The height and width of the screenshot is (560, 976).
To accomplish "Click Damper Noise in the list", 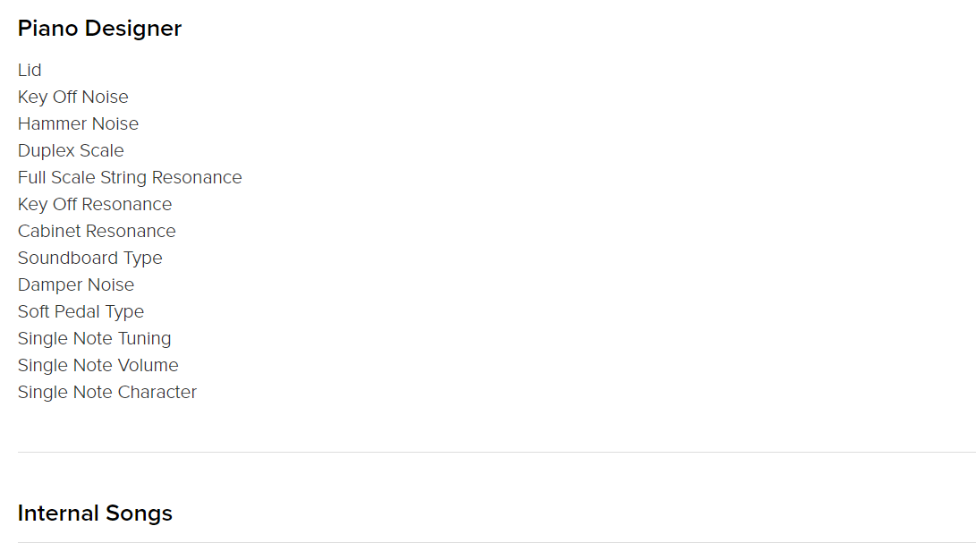I will tap(75, 284).
